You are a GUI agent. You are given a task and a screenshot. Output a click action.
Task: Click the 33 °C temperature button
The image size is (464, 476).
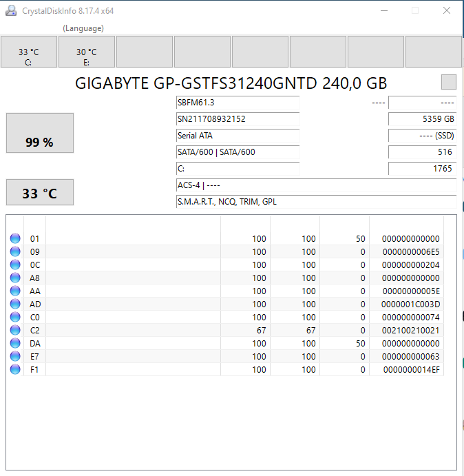40,192
